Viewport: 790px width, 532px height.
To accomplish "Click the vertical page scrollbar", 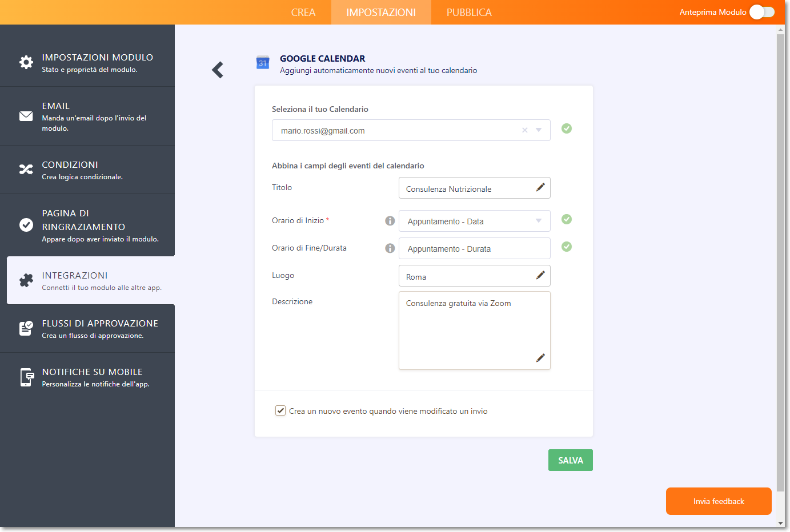I will [780, 257].
